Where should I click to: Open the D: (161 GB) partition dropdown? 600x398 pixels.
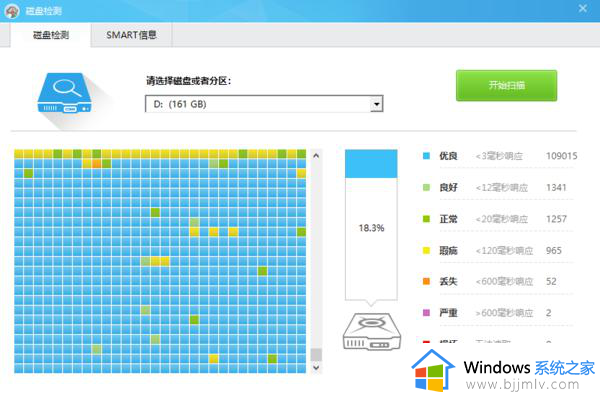coord(264,104)
